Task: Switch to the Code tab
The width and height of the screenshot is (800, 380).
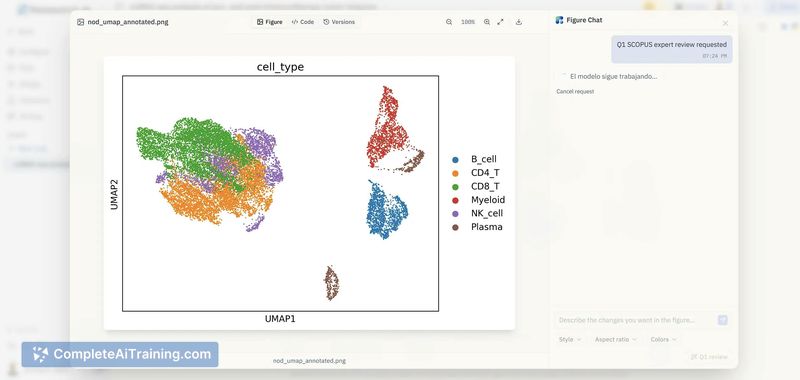Action: pyautogui.click(x=303, y=22)
